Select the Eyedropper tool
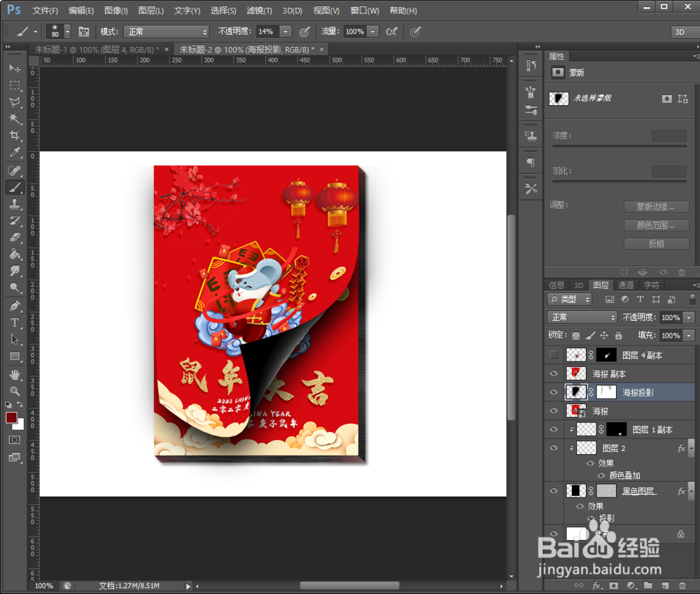Image resolution: width=700 pixels, height=594 pixels. 15,153
